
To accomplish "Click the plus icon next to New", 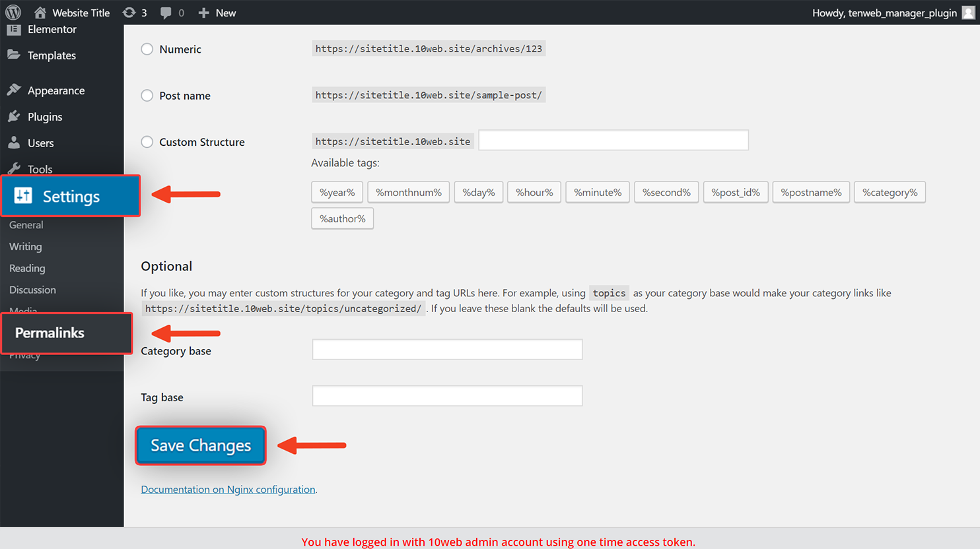I will pos(203,13).
